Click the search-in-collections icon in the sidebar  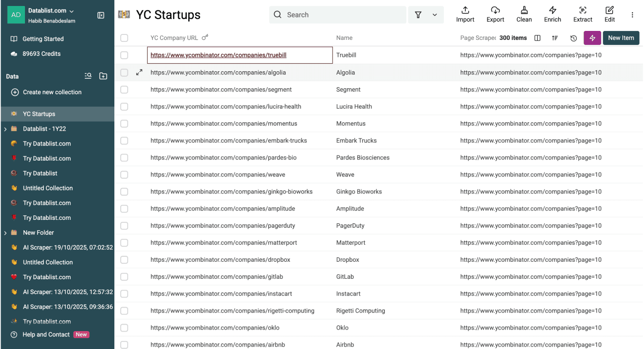click(88, 76)
